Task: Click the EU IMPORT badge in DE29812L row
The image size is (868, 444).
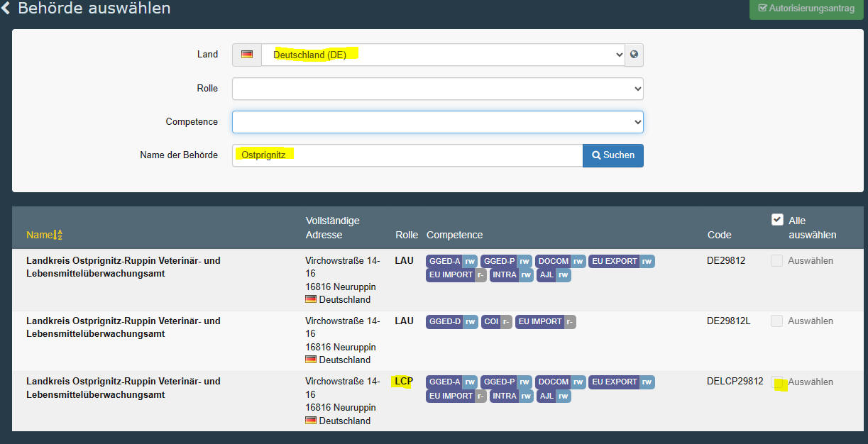Action: tap(545, 322)
